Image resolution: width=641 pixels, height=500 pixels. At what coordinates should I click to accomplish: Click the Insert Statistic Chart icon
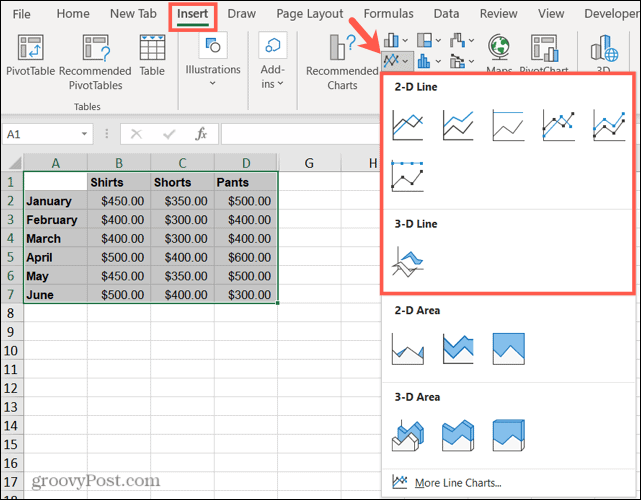(x=424, y=61)
